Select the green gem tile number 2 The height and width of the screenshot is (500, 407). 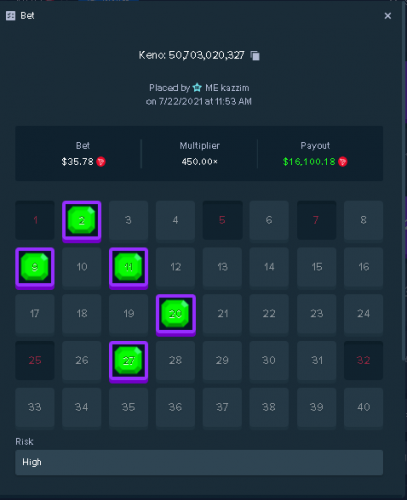tap(82, 221)
